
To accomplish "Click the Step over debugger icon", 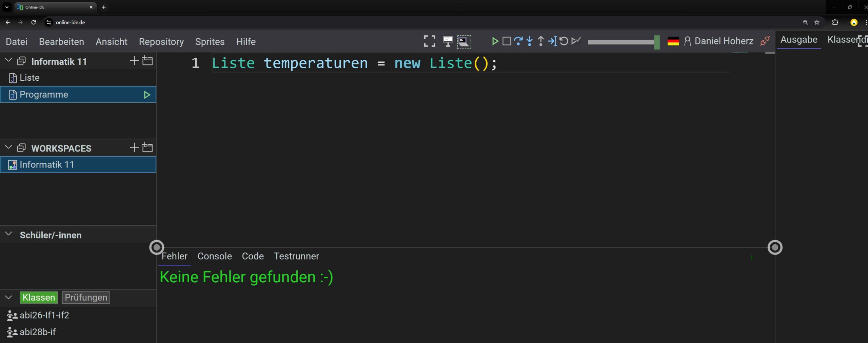I will (x=518, y=41).
